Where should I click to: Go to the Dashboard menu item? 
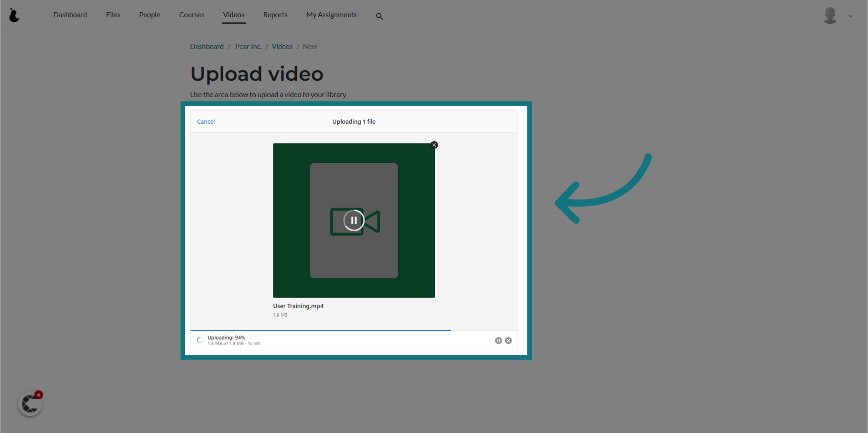[70, 15]
